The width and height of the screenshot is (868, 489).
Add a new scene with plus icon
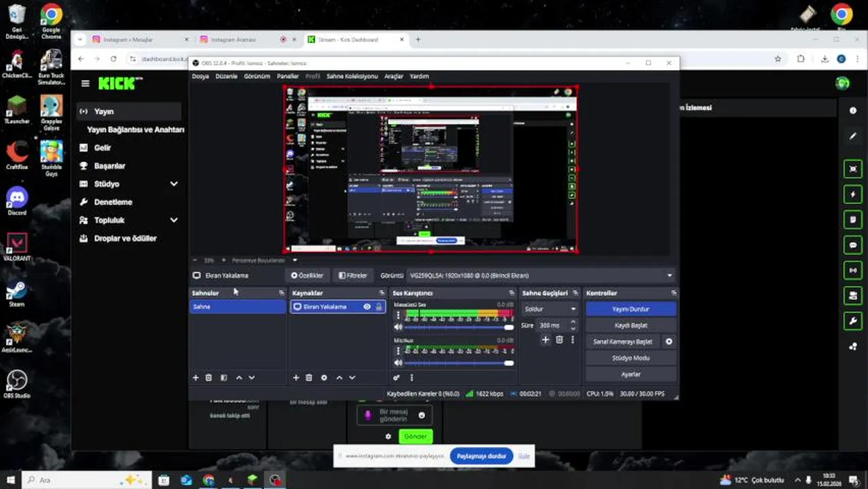point(196,378)
